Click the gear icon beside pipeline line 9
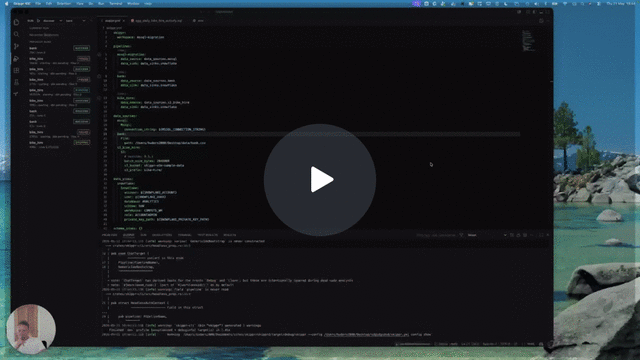Viewport: 640px width, 360px height. (x=99, y=76)
